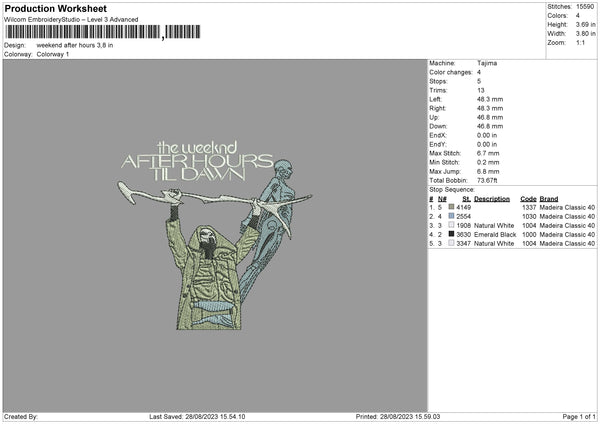Click the blue 2554 thread color swatch

coord(452,216)
